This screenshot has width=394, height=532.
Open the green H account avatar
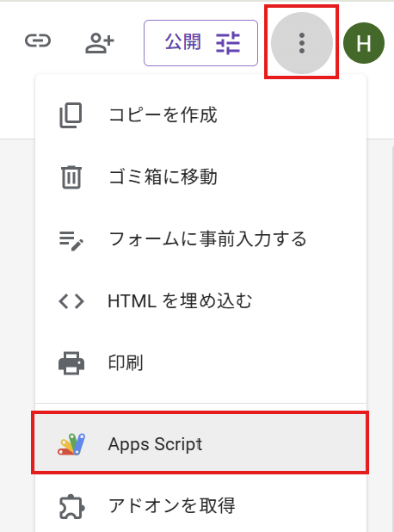point(364,43)
